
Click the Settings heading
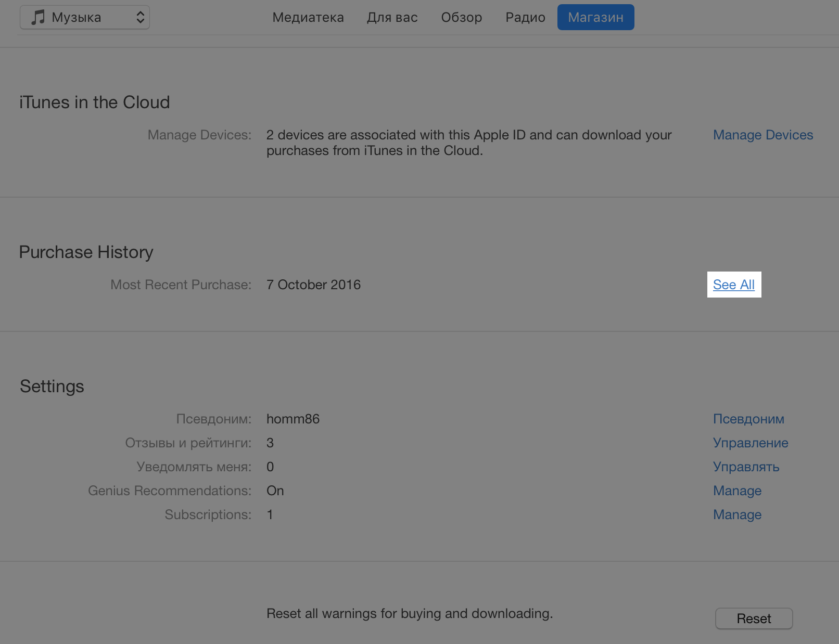52,386
